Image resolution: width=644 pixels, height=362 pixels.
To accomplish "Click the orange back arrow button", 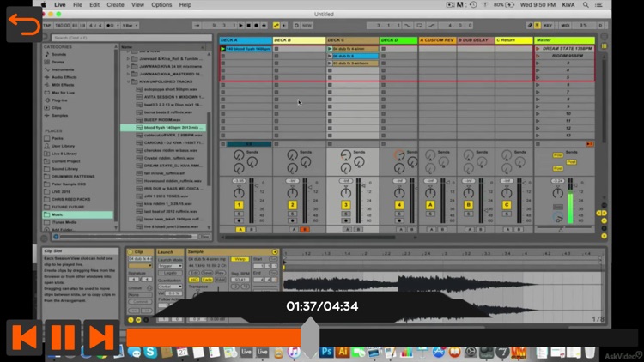I will point(24,24).
